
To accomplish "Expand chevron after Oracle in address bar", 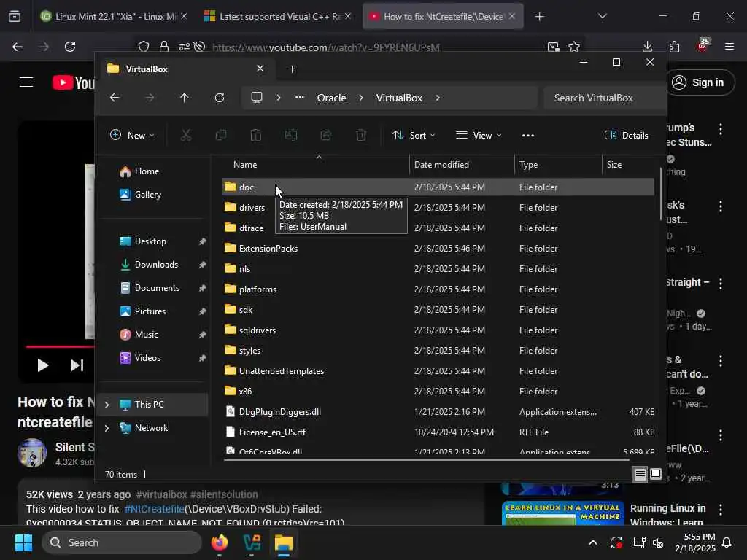I will (361, 98).
